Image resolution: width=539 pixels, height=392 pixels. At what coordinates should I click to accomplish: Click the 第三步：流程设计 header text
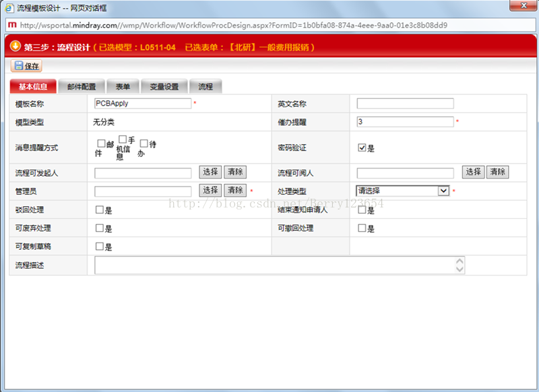click(57, 47)
